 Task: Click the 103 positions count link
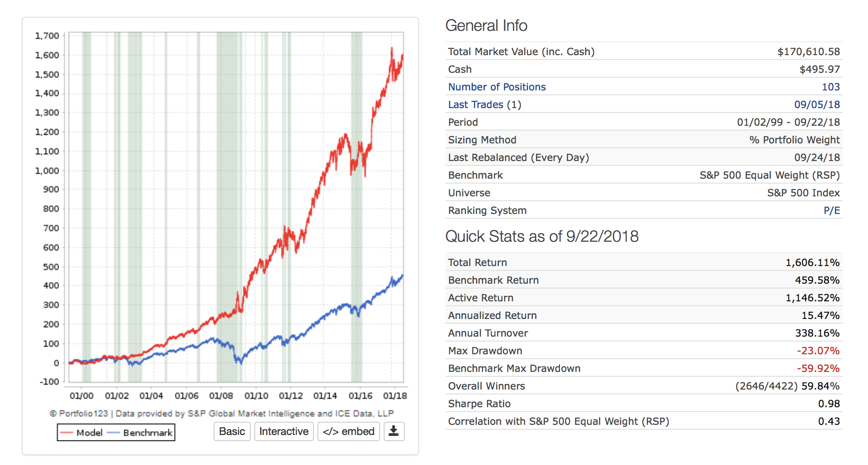830,87
